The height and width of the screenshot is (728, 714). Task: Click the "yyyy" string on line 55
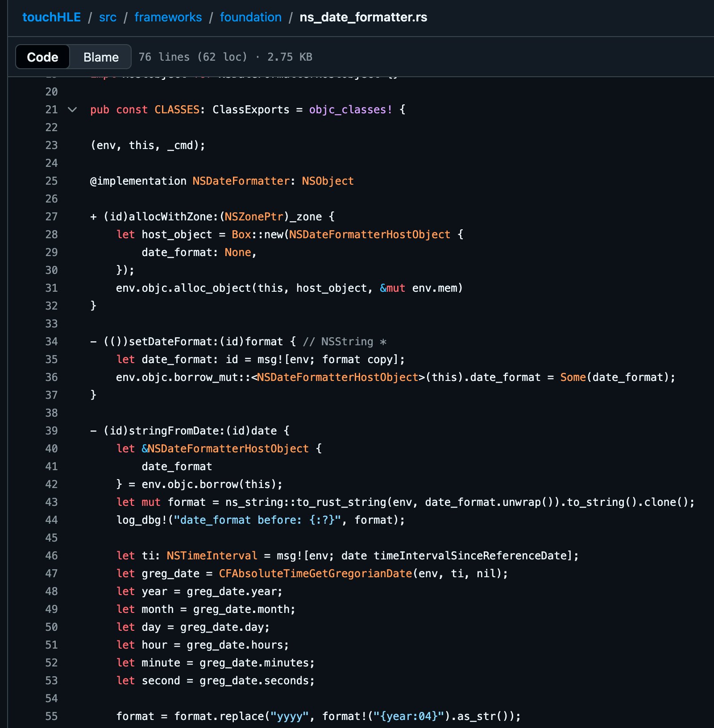[x=290, y=716]
